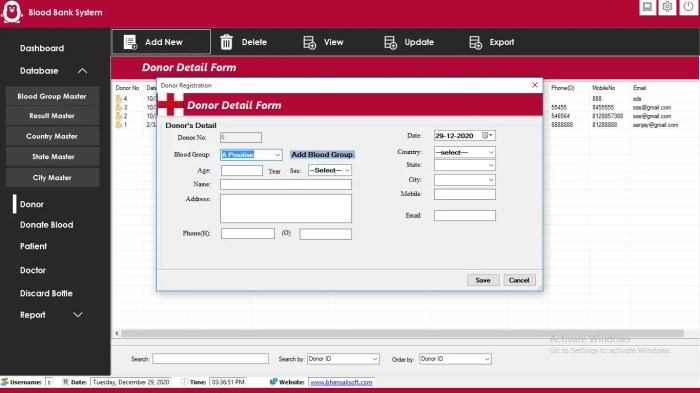The height and width of the screenshot is (393, 700).
Task: Open the Order by dropdown
Action: click(x=487, y=359)
